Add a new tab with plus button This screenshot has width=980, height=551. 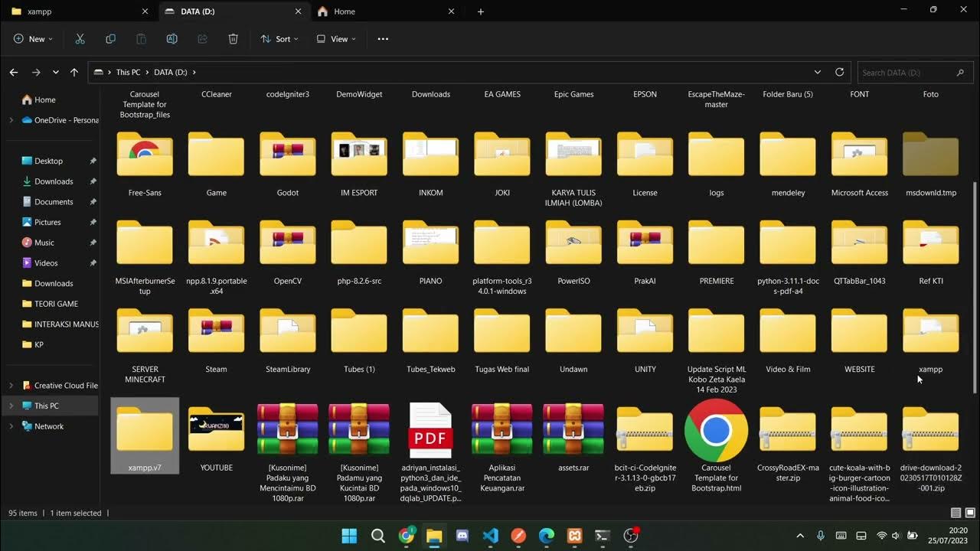(x=481, y=11)
